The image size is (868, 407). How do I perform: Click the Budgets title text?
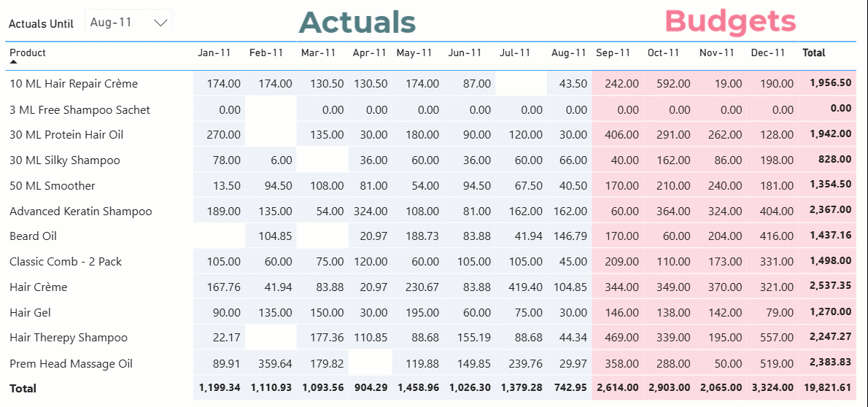(730, 21)
